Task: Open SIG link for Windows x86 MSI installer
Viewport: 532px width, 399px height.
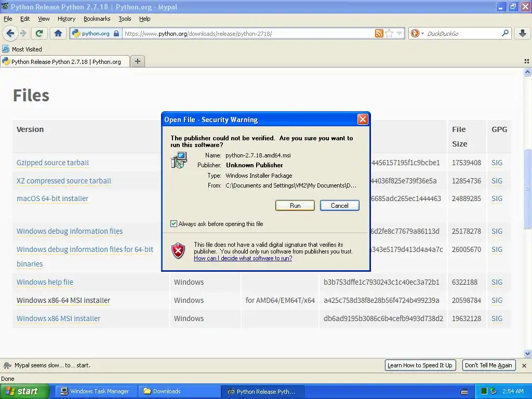Action: coord(497,318)
